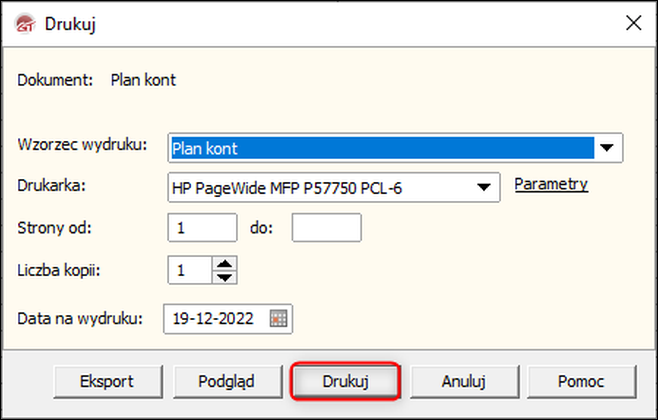
Task: Open print preview with Podgląd button
Action: [227, 381]
